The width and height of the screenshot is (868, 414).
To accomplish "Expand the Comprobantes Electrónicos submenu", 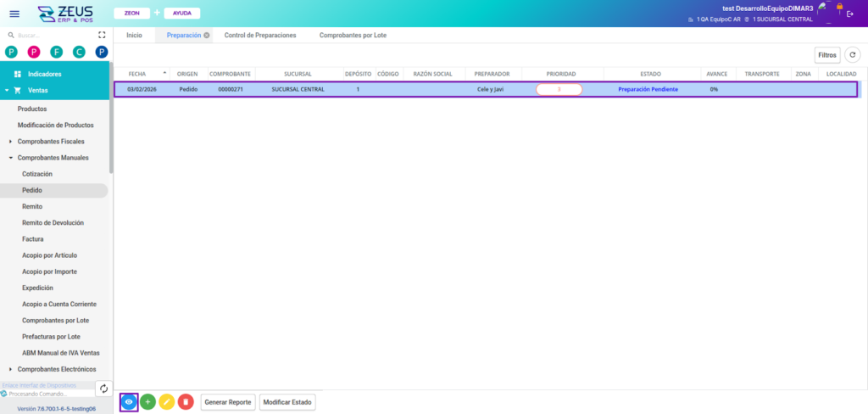I will coord(10,369).
